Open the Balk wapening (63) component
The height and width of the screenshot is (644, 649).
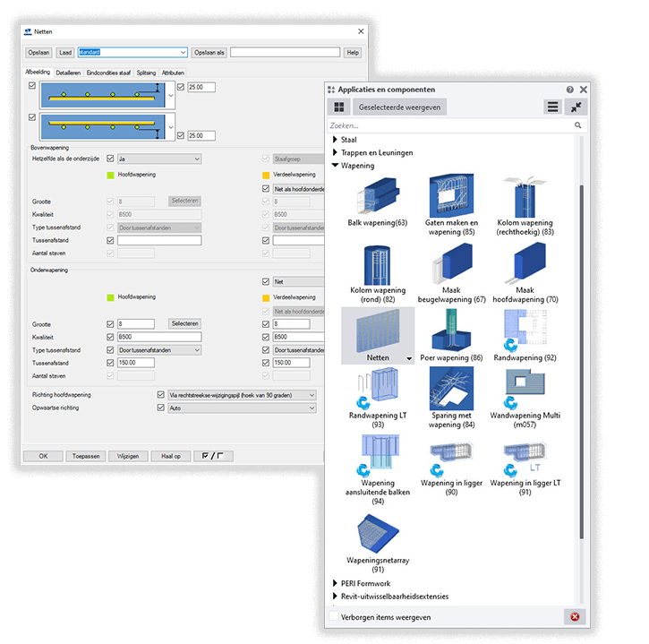[378, 201]
